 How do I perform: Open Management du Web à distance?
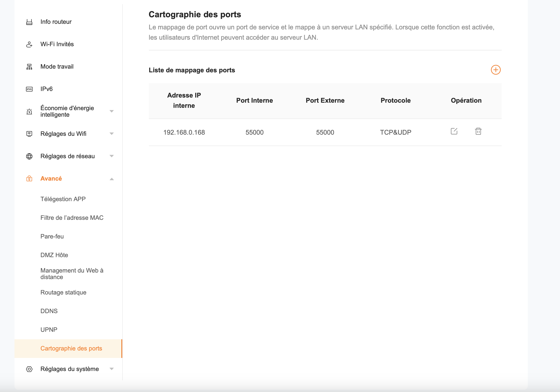72,274
